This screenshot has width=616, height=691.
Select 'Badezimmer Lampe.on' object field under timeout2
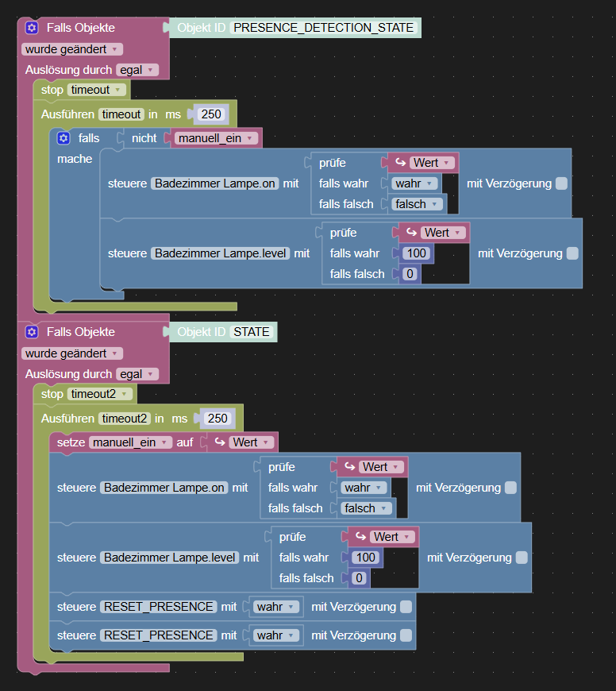pos(164,488)
